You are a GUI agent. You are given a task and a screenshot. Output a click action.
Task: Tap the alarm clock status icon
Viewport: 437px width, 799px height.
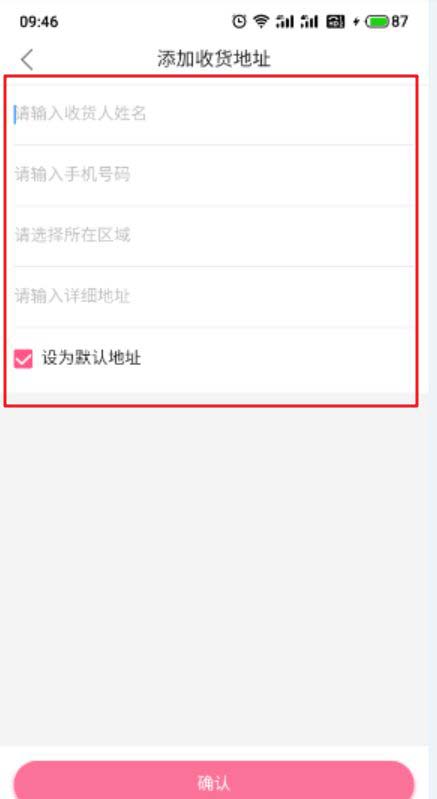point(238,21)
